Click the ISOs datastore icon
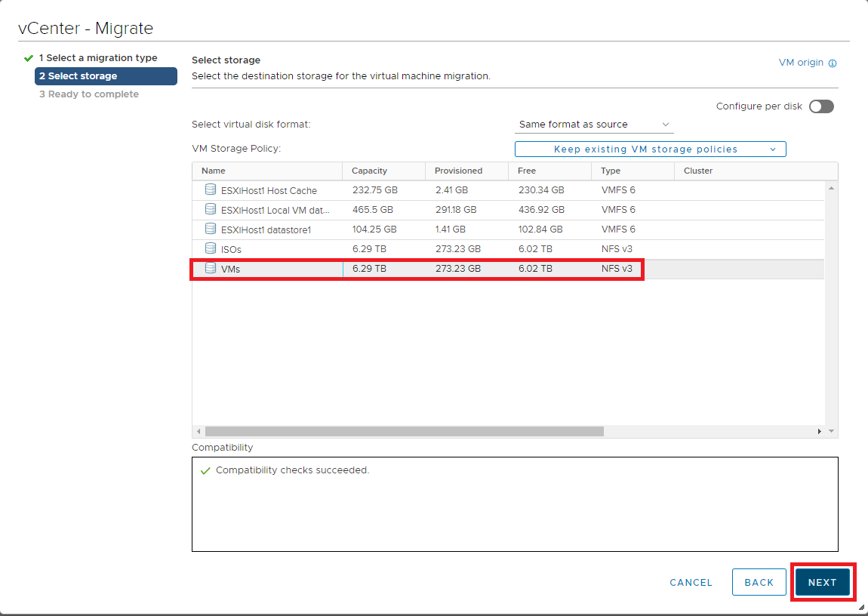The image size is (868, 616). click(211, 248)
